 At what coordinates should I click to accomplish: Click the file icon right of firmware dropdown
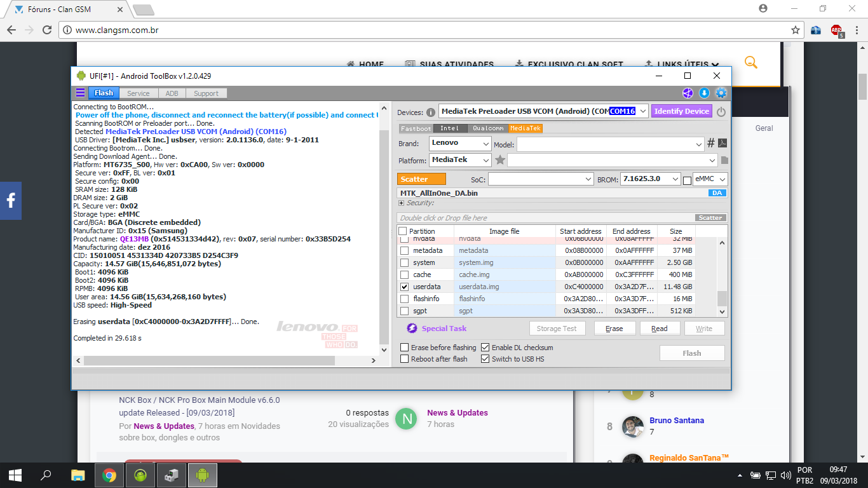coord(724,160)
